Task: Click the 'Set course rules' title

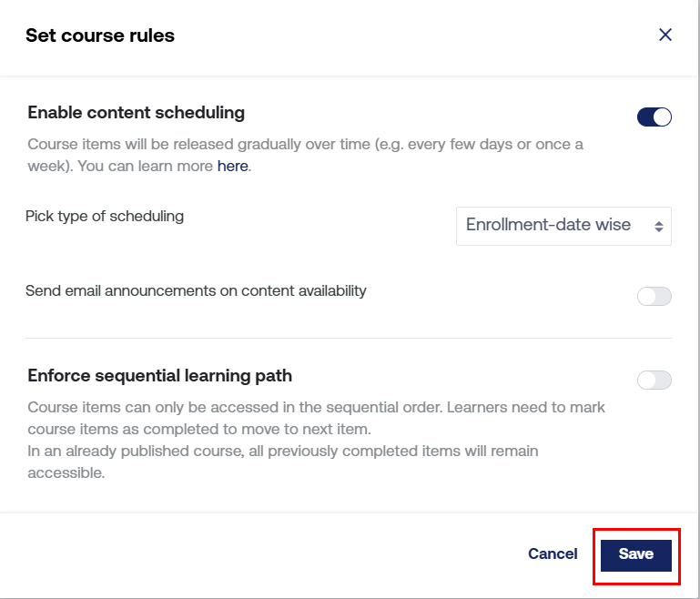Action: click(x=100, y=36)
